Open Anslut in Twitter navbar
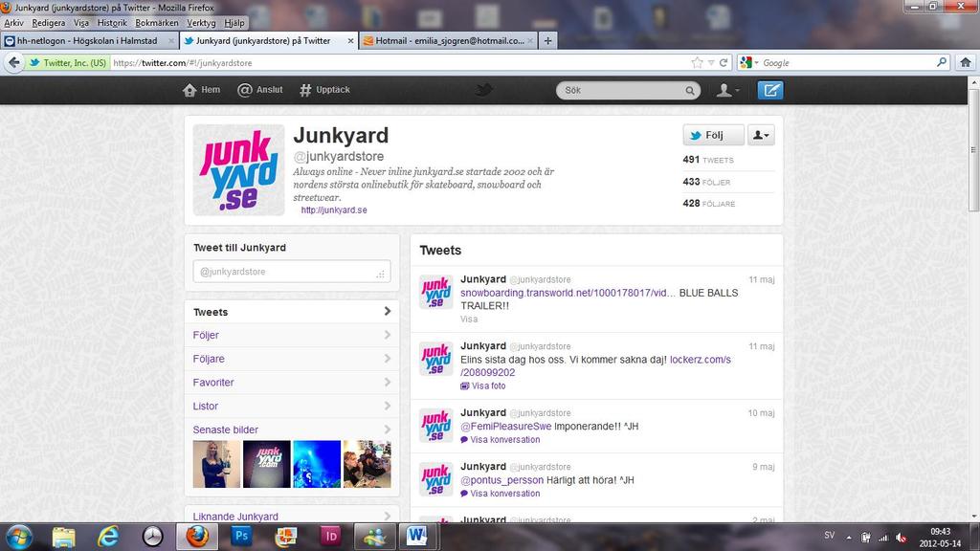 pyautogui.click(x=260, y=90)
